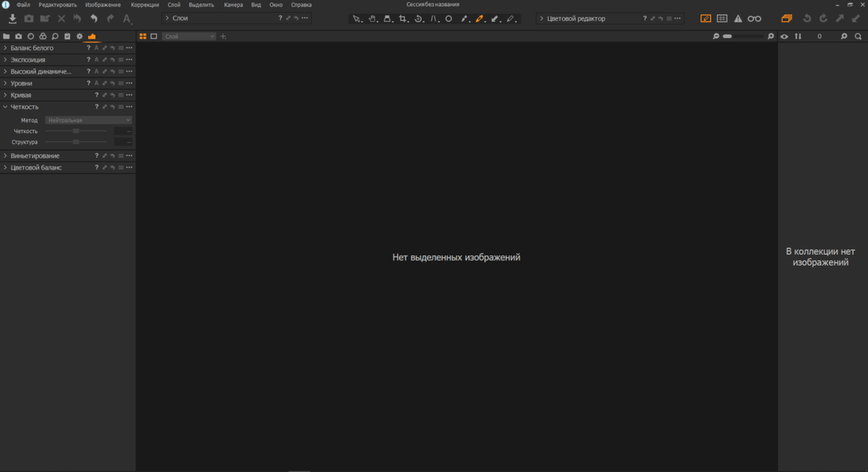
Task: Click the Import images arrow icon
Action: coord(12,18)
